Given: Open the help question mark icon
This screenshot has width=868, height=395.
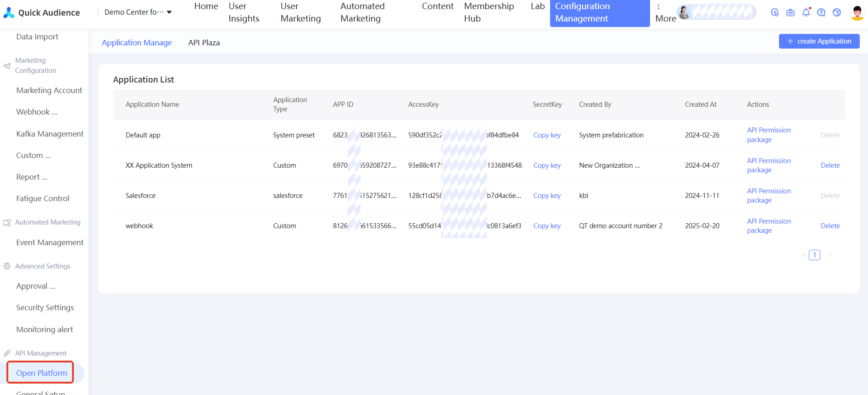Looking at the screenshot, I should [821, 12].
